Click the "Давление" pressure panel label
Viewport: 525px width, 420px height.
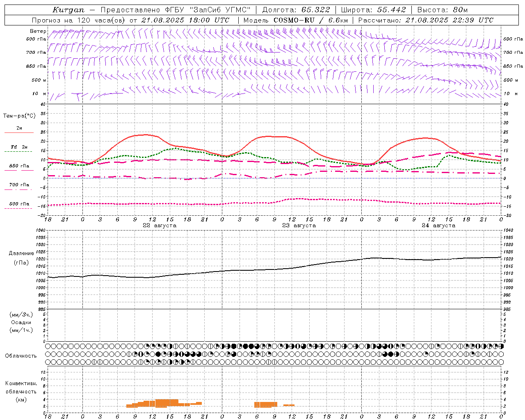pos(21,253)
